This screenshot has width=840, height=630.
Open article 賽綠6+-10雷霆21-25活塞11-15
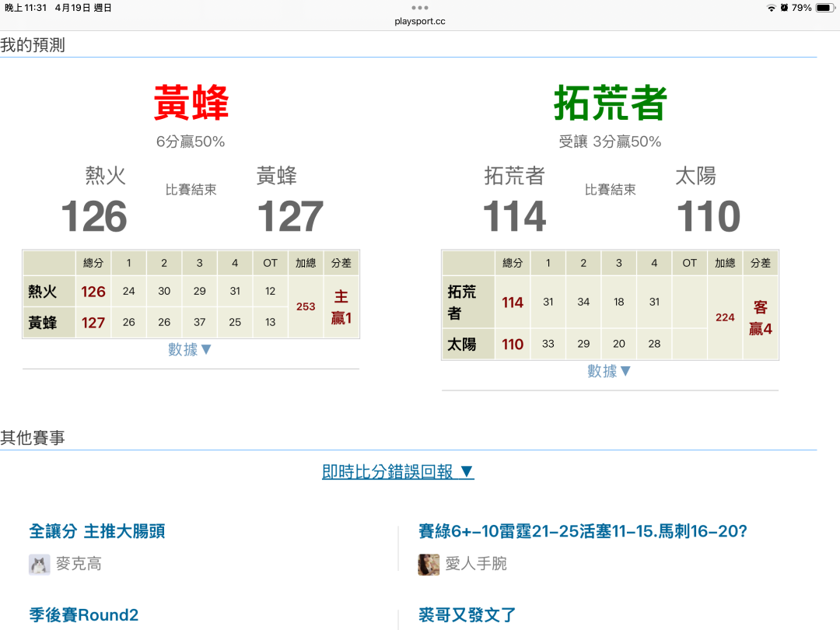click(x=583, y=531)
